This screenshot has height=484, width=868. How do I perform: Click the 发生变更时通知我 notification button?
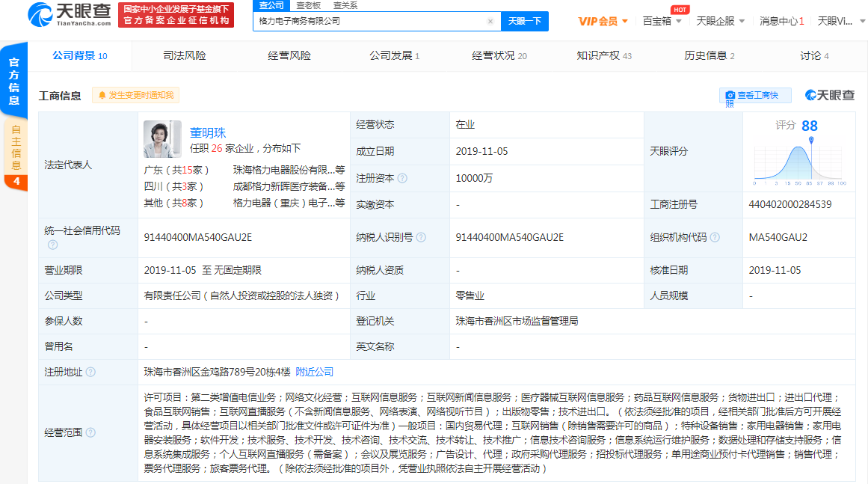(136, 95)
